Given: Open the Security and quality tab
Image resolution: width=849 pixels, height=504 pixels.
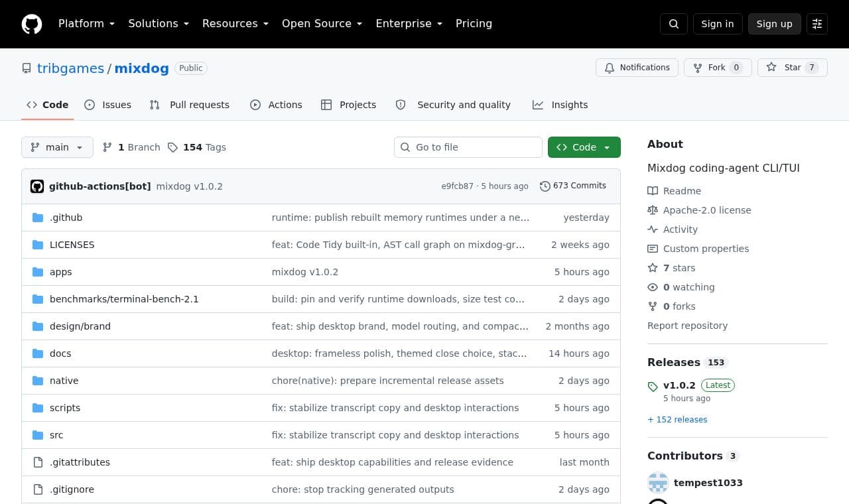Looking at the screenshot, I should (453, 105).
